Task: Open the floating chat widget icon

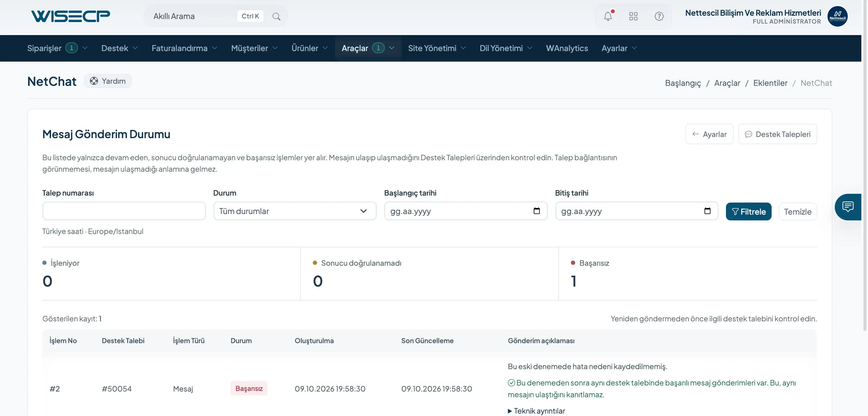Action: pos(848,207)
